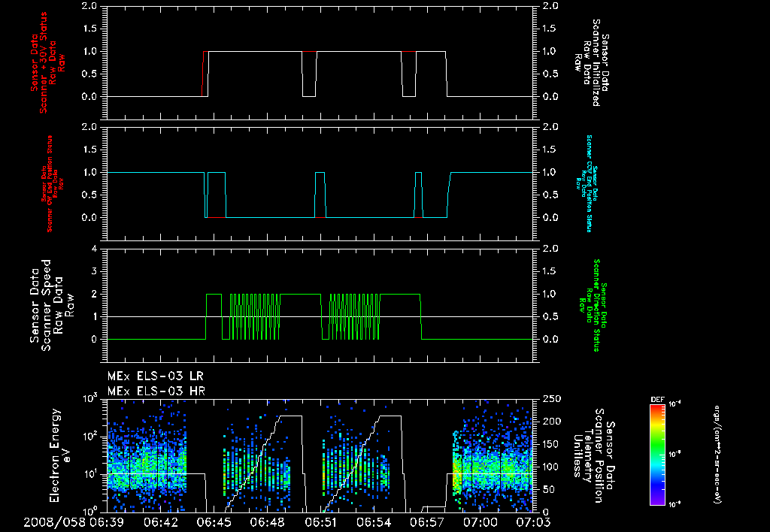
Task: Click the 06:57 time axis label
Action: (427, 522)
